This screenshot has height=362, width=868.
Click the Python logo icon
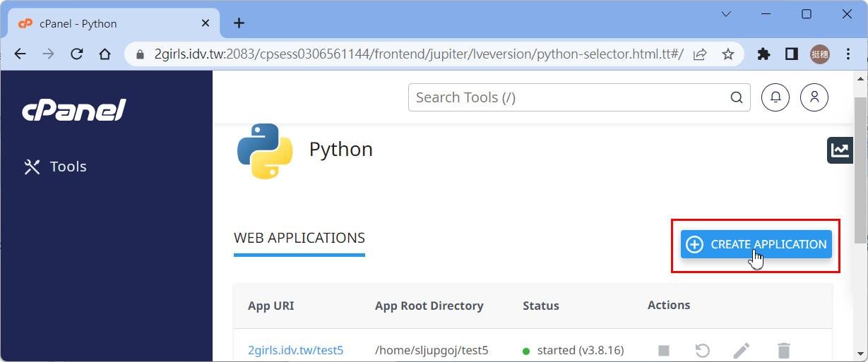click(x=265, y=150)
